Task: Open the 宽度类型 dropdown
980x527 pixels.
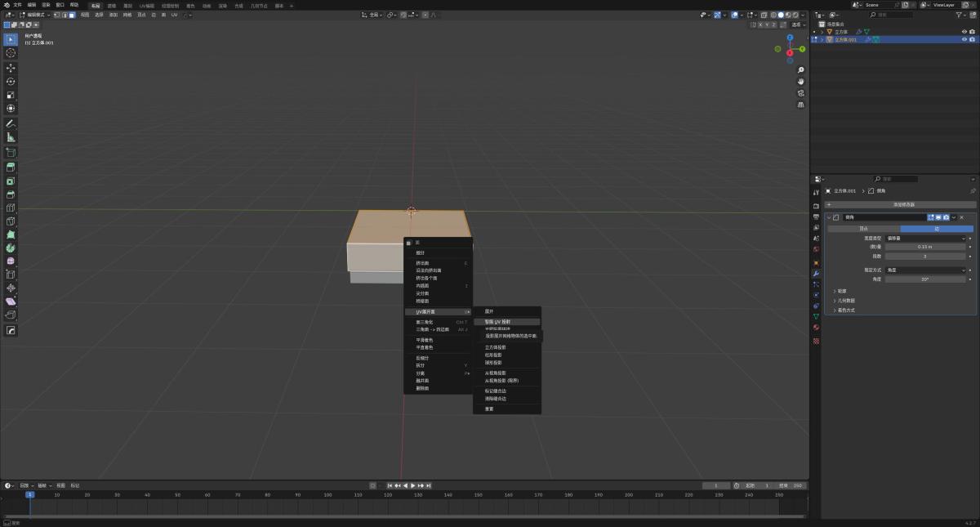Action: pyautogui.click(x=926, y=238)
